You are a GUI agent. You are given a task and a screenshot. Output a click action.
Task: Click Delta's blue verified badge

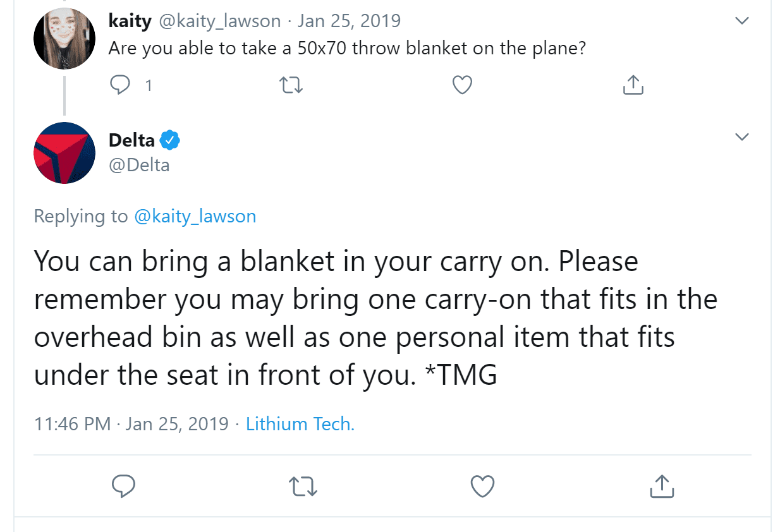[170, 140]
